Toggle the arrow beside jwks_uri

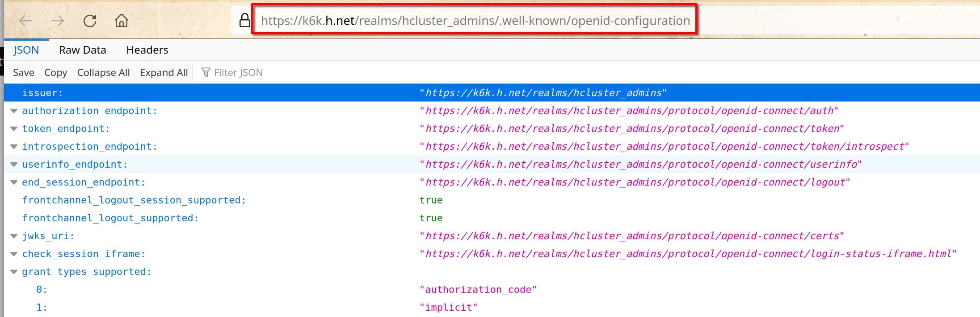click(x=14, y=236)
